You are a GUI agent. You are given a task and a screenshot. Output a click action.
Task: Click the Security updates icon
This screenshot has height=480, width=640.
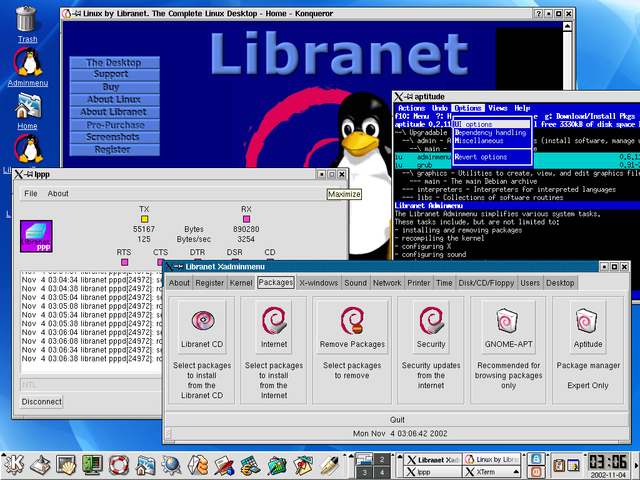431,326
